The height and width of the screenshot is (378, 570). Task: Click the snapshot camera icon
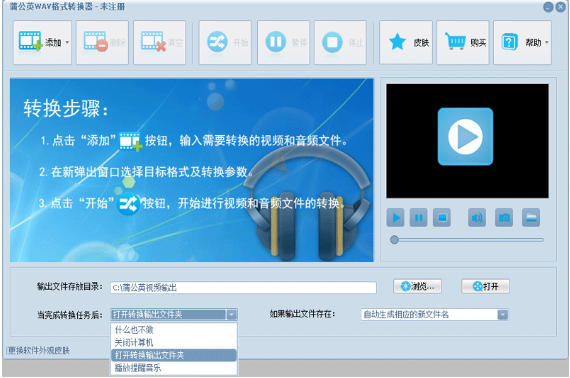click(x=504, y=218)
